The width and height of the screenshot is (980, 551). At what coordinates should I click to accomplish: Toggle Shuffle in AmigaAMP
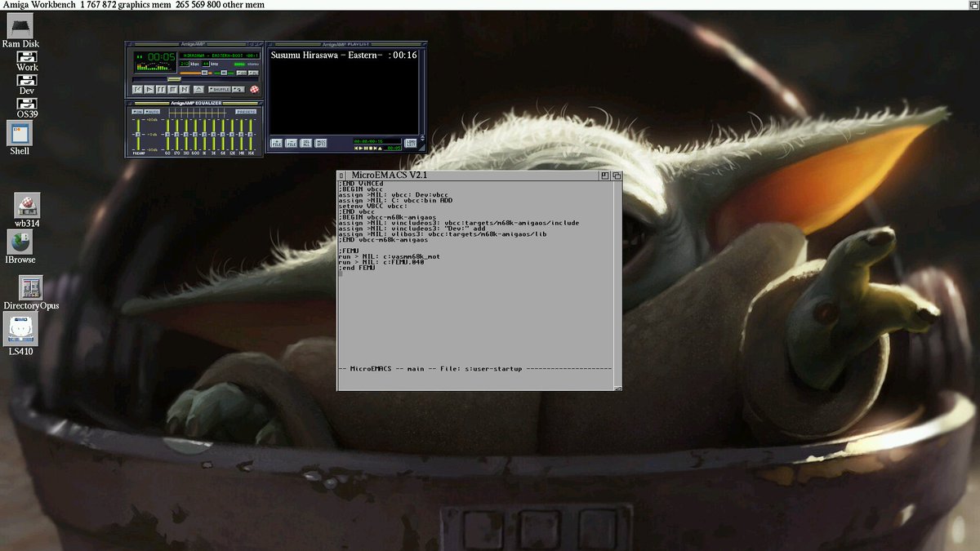click(x=220, y=89)
